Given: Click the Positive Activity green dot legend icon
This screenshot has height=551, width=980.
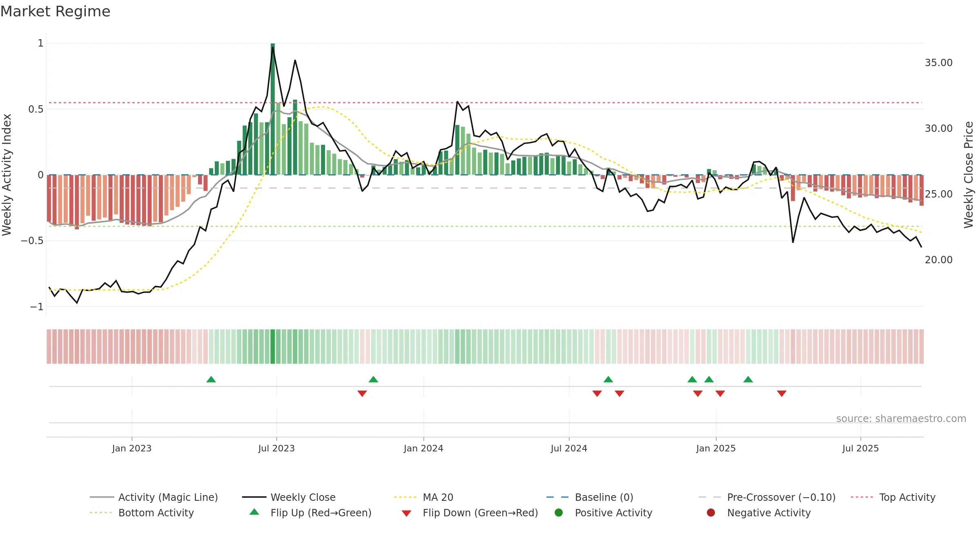Looking at the screenshot, I should (x=559, y=513).
